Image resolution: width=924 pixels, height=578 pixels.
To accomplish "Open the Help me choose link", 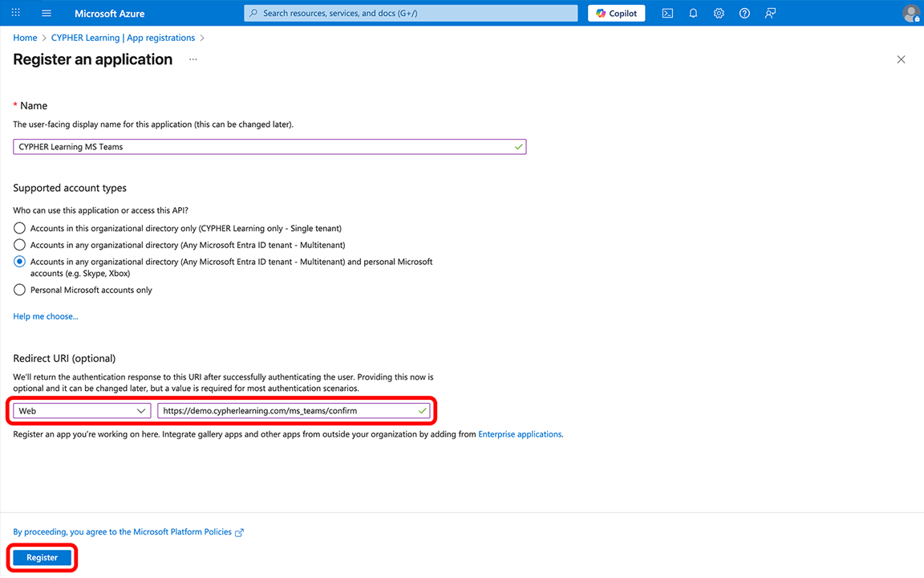I will [x=46, y=316].
